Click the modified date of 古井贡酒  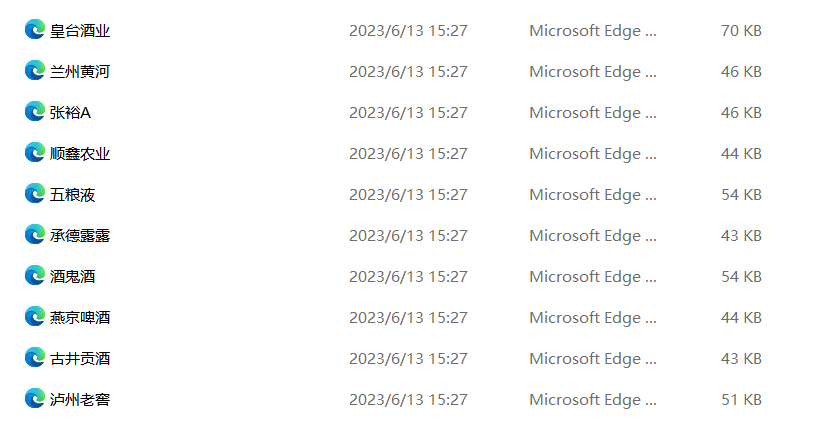(x=408, y=359)
